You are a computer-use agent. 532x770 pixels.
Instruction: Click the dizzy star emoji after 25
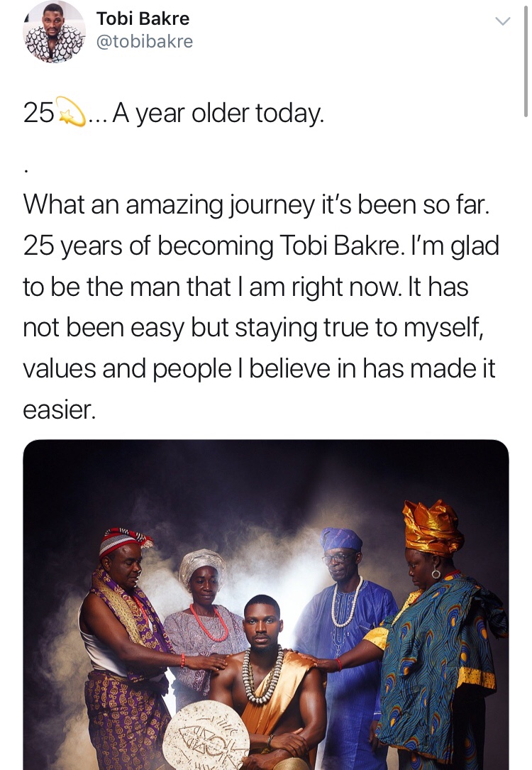point(72,114)
